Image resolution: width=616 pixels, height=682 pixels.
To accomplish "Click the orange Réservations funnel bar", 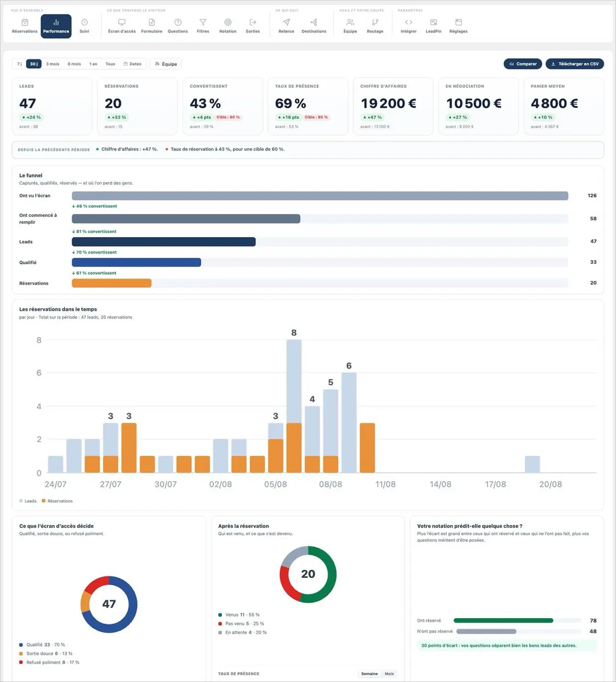I will click(112, 283).
